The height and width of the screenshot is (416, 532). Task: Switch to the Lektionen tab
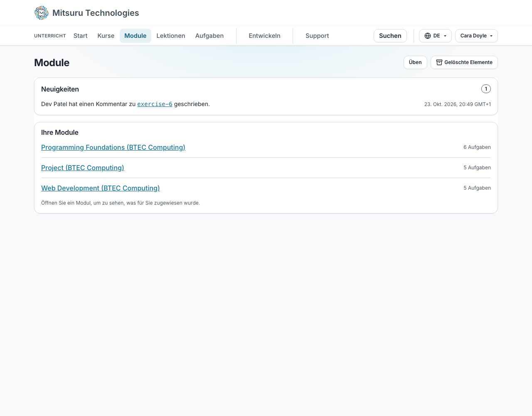[x=171, y=36]
